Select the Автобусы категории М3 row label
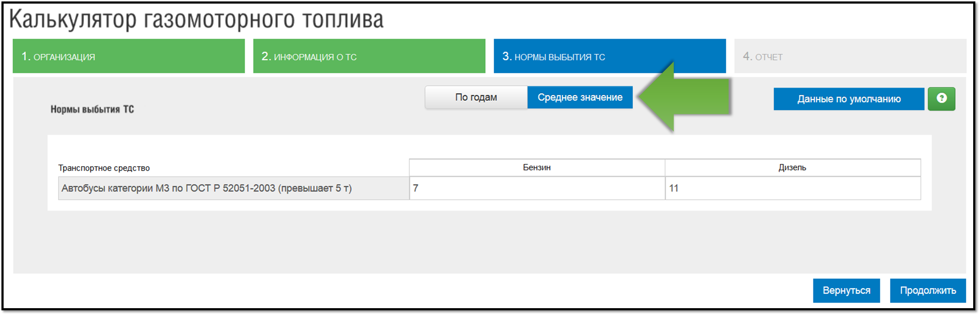 234,188
